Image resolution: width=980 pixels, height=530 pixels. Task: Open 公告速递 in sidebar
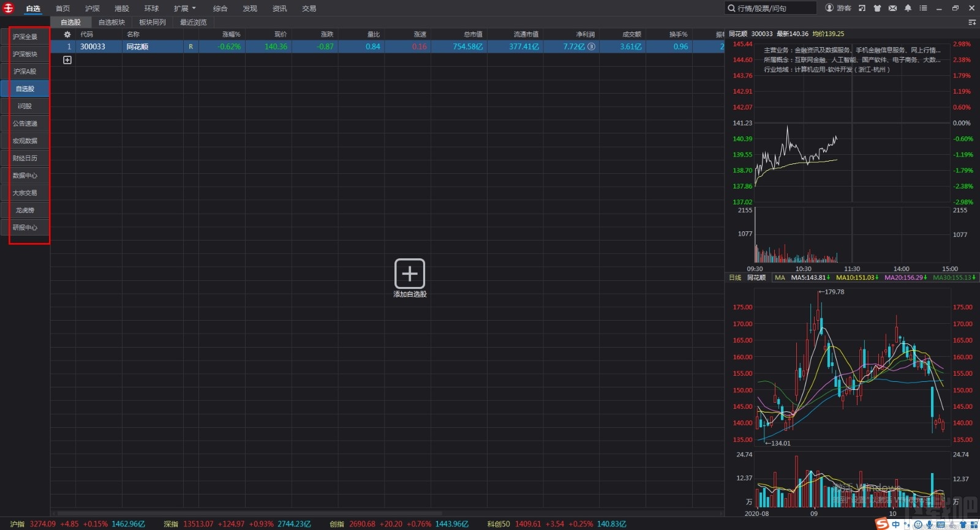tap(25, 124)
